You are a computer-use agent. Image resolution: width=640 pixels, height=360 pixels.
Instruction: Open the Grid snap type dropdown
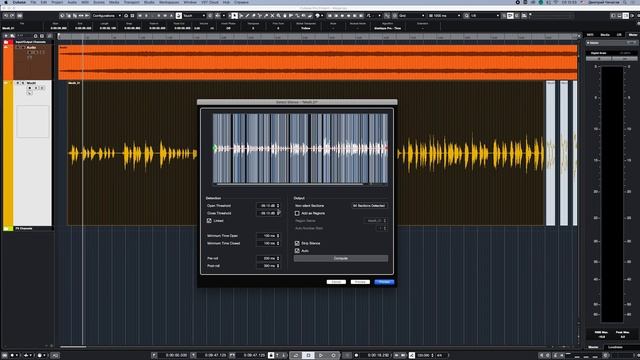411,16
